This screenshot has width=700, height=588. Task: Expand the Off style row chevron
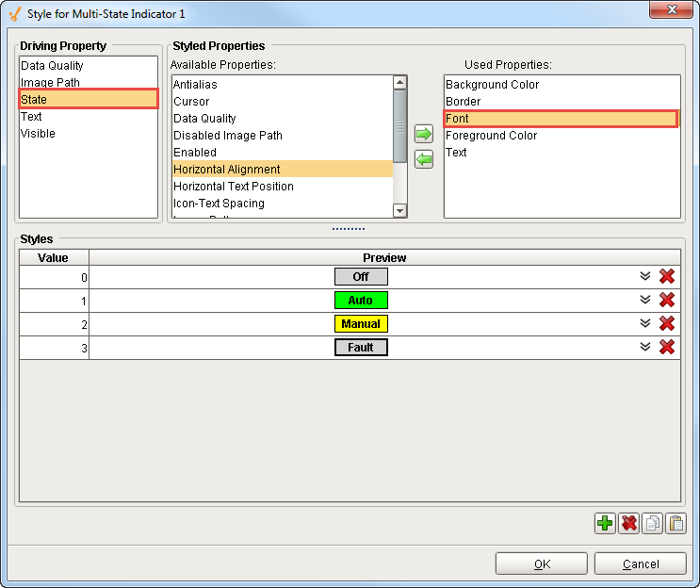click(x=645, y=276)
